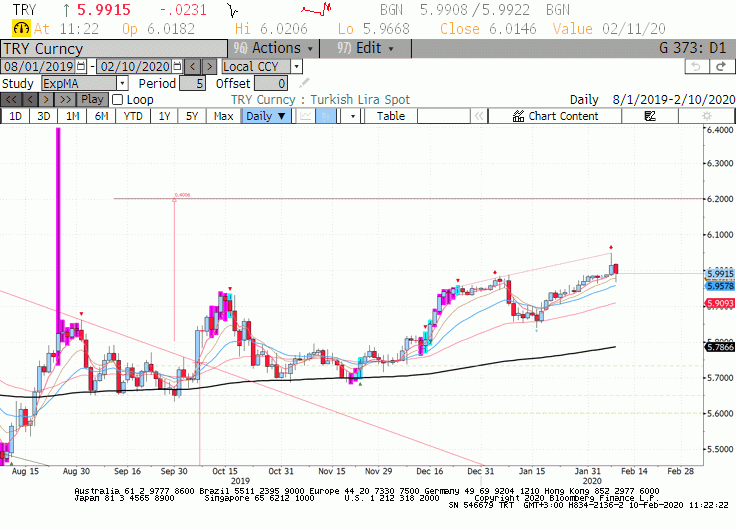This screenshot has height=530, width=736.
Task: Click the empty field beside Table button
Action: [444, 116]
